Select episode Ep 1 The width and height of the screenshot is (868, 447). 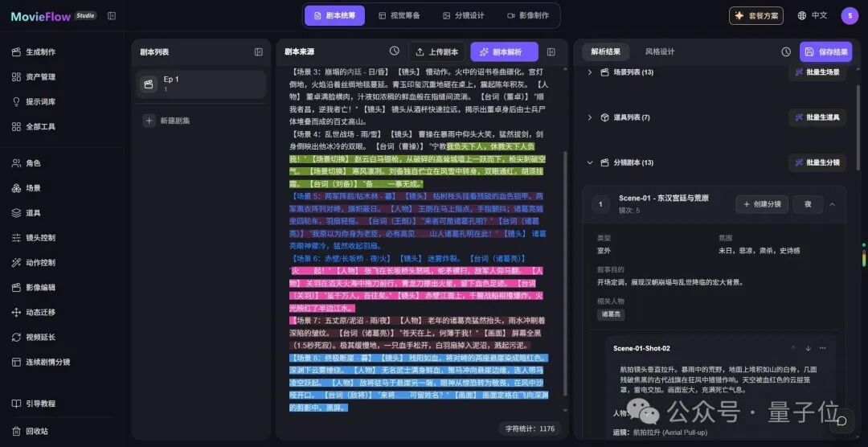[201, 84]
